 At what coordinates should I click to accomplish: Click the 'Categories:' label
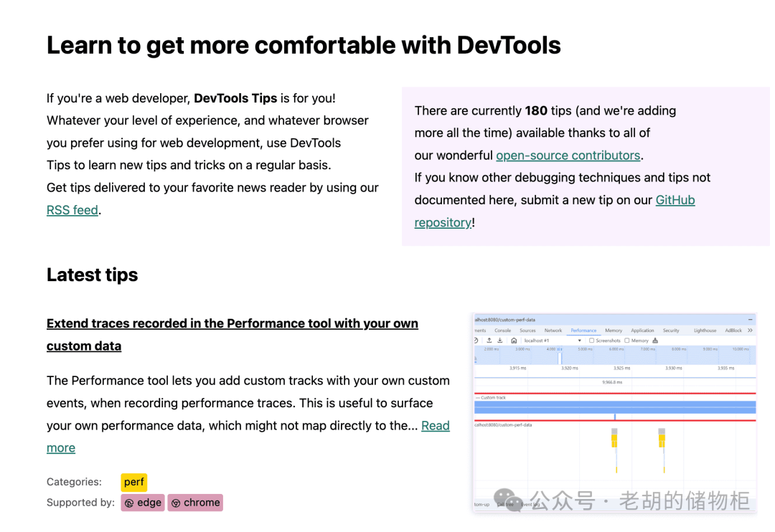pyautogui.click(x=74, y=482)
